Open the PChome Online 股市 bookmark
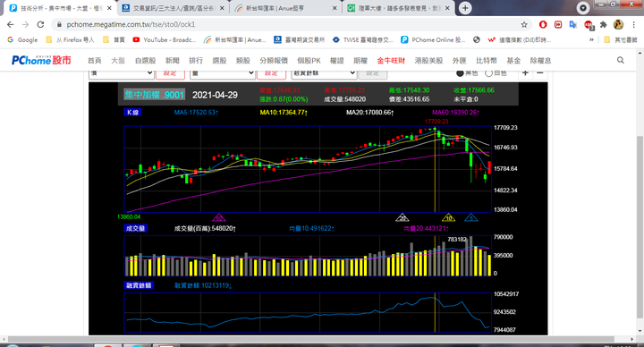 click(x=433, y=40)
